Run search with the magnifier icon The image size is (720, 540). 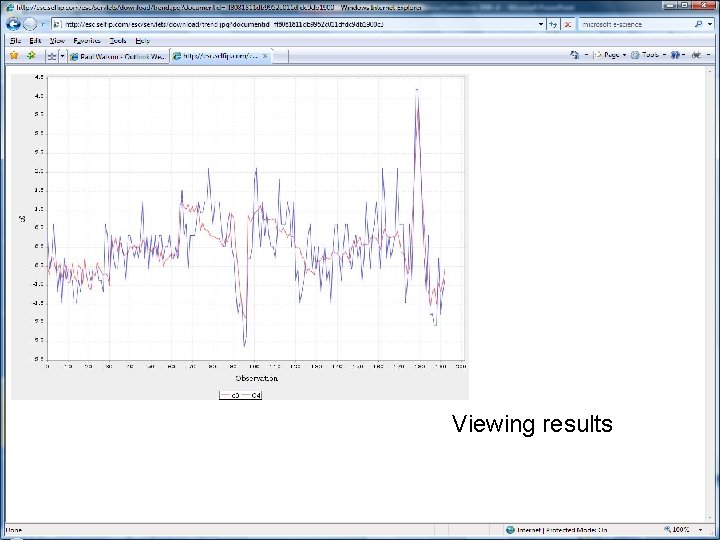pyautogui.click(x=698, y=24)
